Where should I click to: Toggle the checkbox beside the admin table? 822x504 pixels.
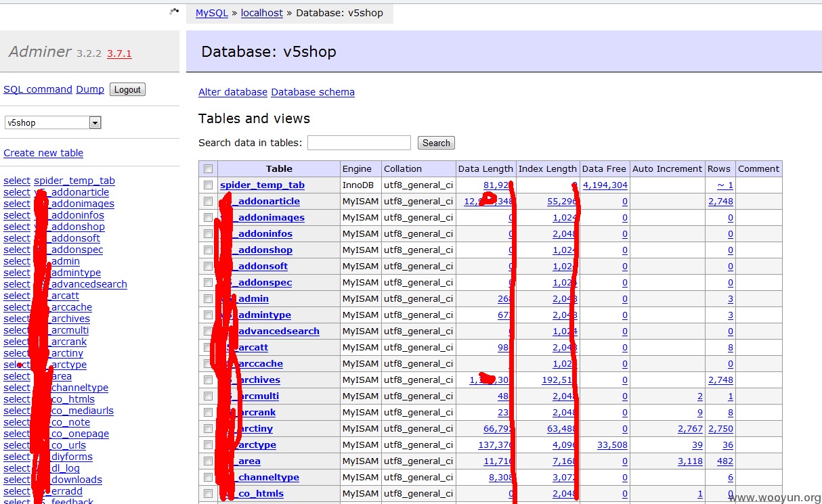(208, 299)
